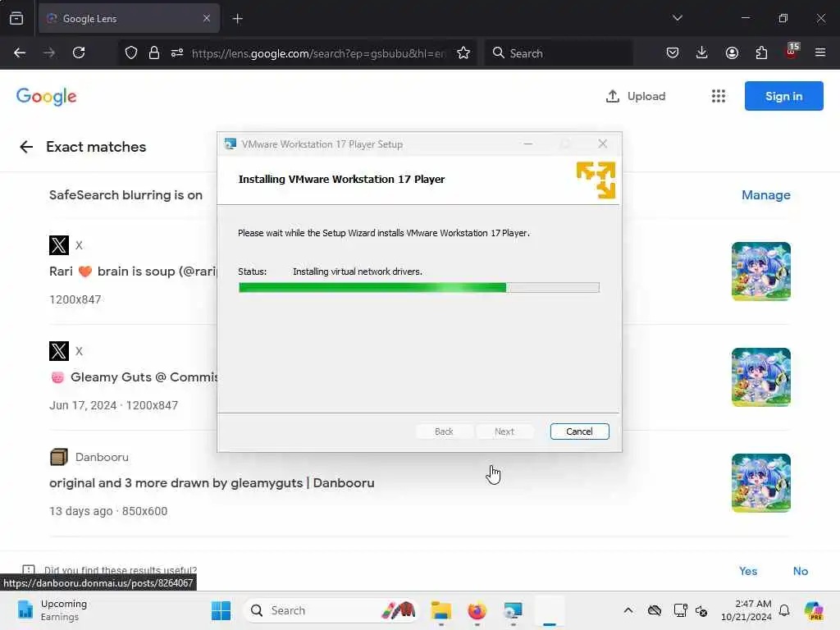
Task: Click the network tray icon
Action: [680, 610]
